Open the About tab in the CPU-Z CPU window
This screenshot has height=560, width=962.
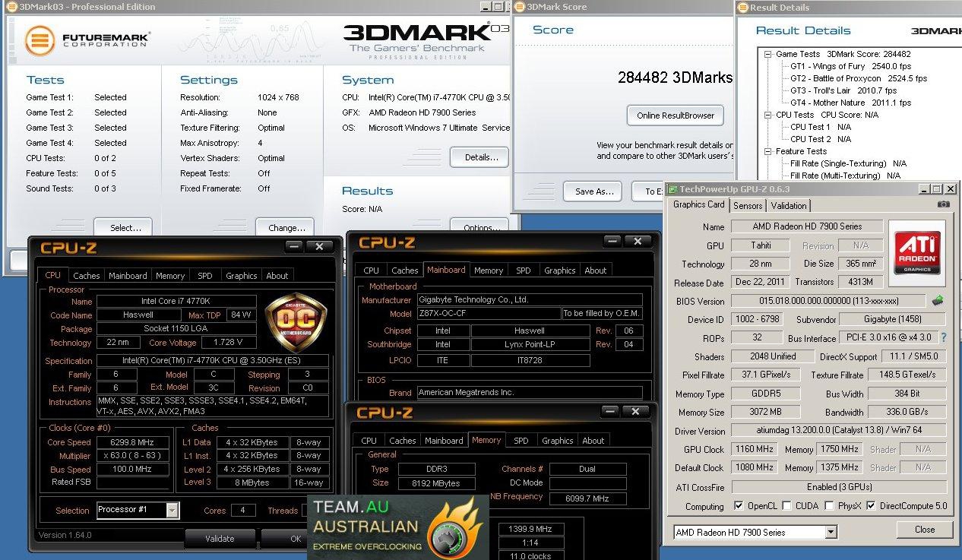click(277, 276)
